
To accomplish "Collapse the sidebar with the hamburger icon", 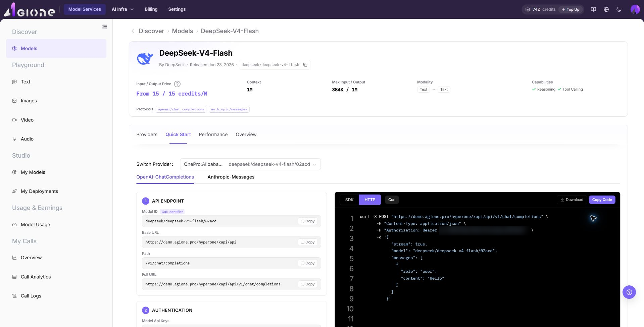I will click(105, 26).
